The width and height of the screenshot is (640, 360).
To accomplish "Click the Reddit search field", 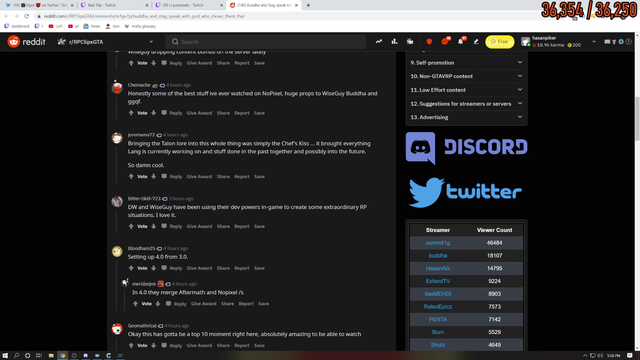I will pos(266,42).
